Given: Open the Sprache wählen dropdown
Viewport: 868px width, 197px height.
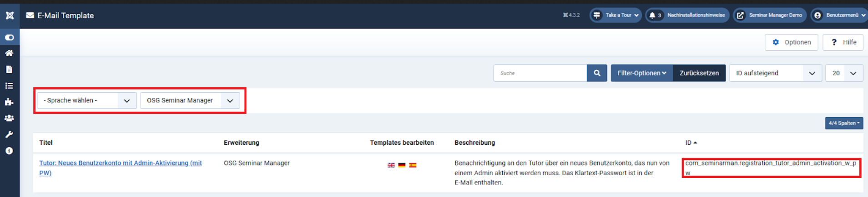Looking at the screenshot, I should [86, 100].
